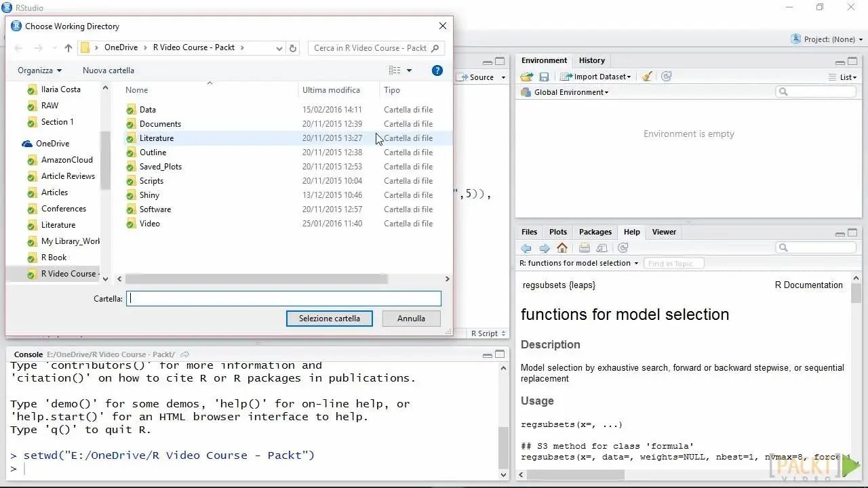Sort by the Nome column header

pos(136,90)
